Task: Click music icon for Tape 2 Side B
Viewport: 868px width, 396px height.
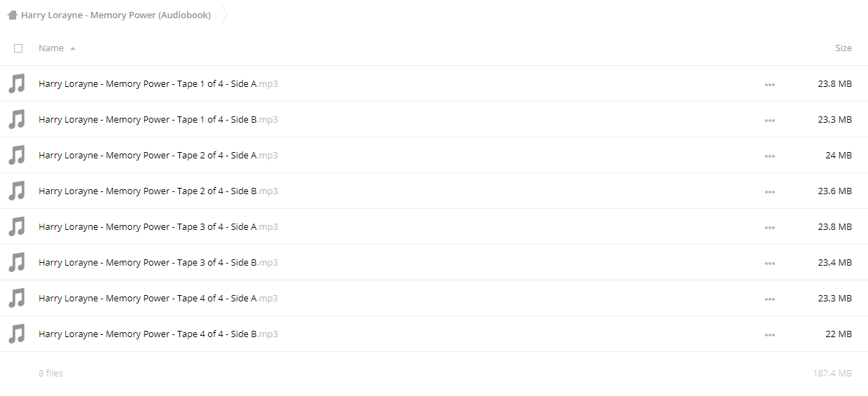Action: [16, 191]
